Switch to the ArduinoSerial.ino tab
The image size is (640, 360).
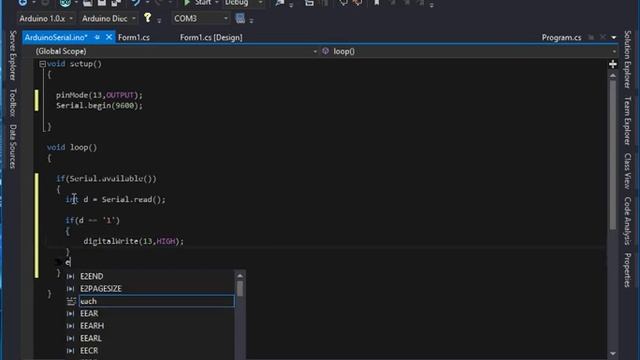[x=56, y=38]
